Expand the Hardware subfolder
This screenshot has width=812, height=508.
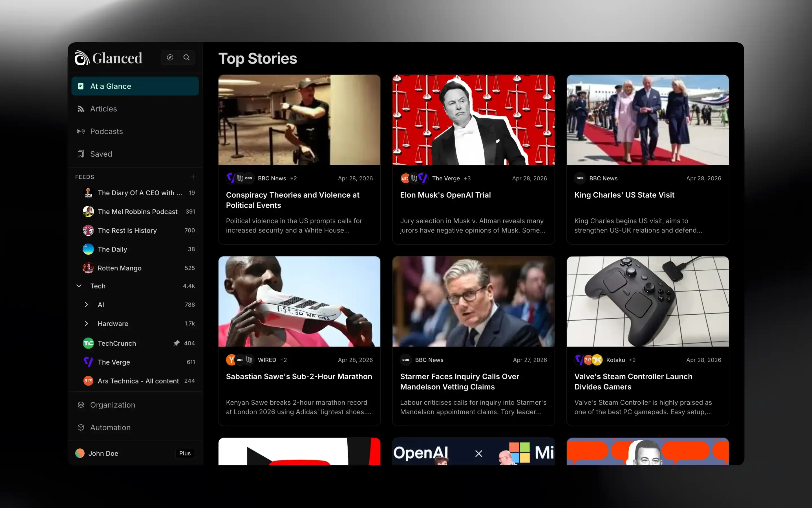(x=86, y=323)
